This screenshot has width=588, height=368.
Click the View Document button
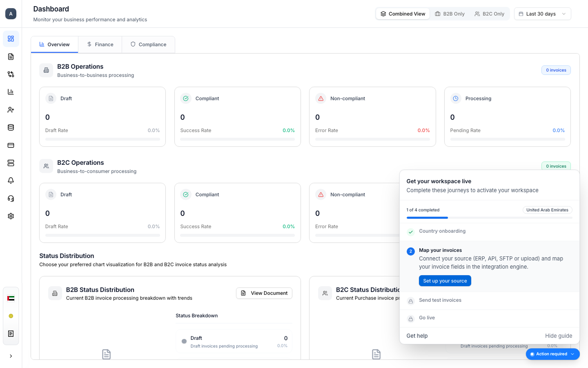(264, 293)
